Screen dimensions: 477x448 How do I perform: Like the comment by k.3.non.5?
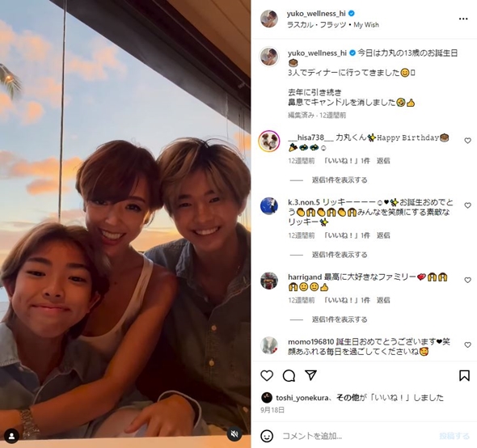pos(467,205)
